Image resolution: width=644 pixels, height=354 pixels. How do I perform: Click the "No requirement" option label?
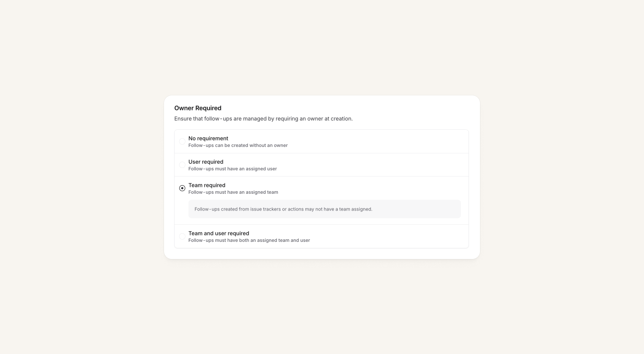[x=208, y=138]
